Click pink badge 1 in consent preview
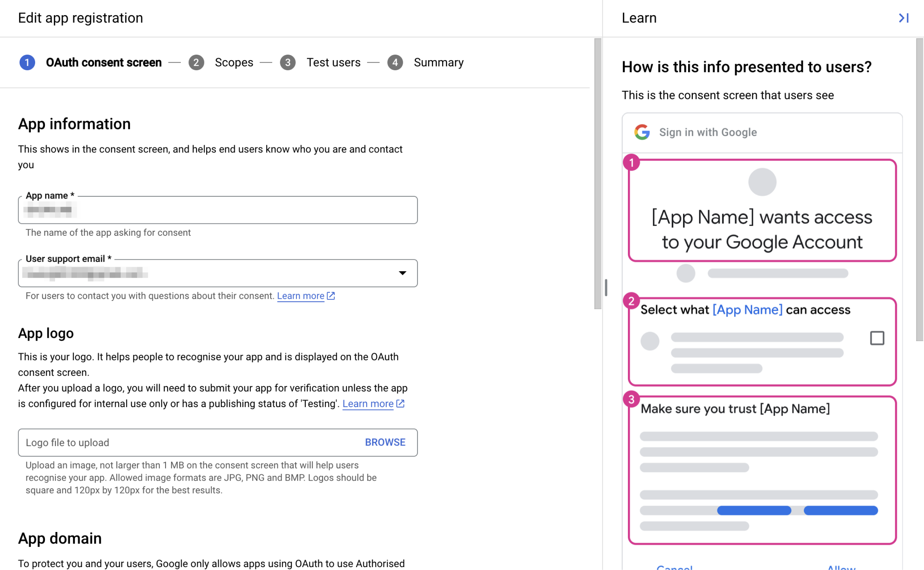 [631, 163]
